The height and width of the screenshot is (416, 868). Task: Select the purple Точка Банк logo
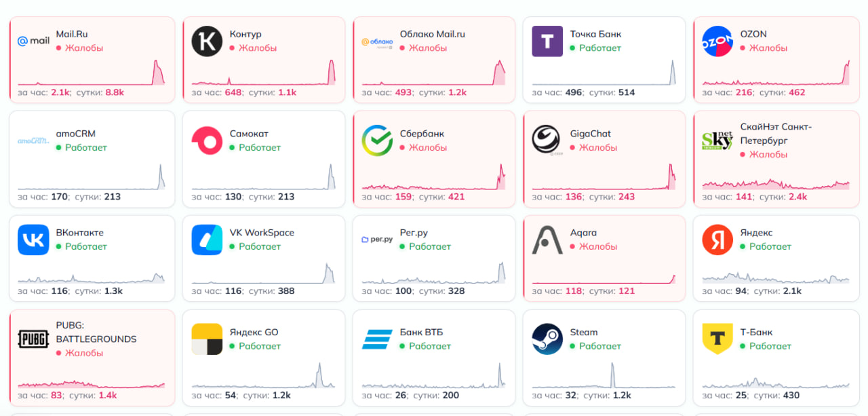[547, 41]
